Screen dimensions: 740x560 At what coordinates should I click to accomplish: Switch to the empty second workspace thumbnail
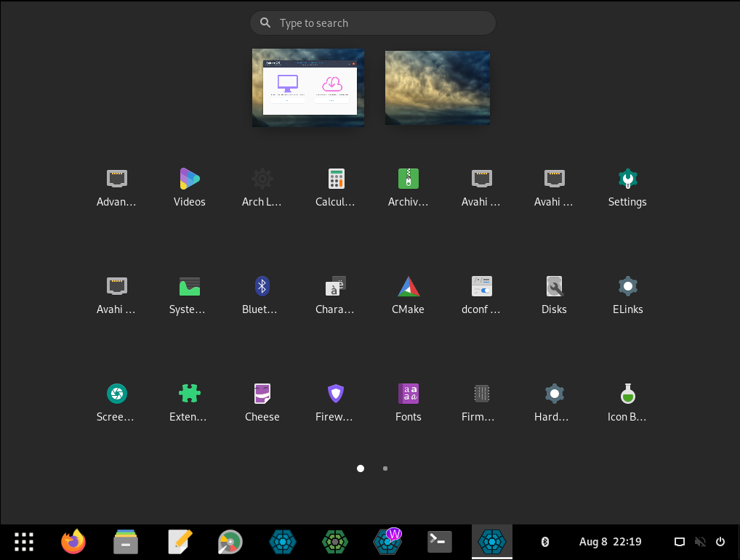[x=437, y=88]
